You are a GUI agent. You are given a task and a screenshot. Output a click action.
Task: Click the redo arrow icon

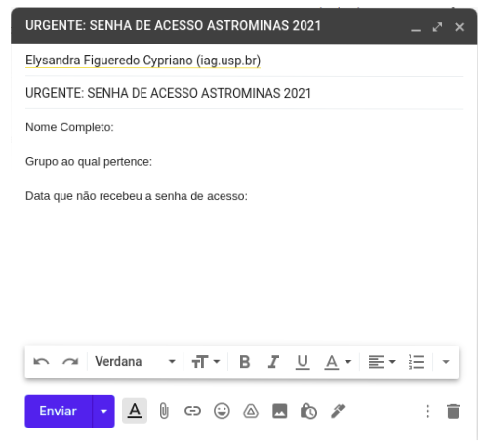pos(70,362)
